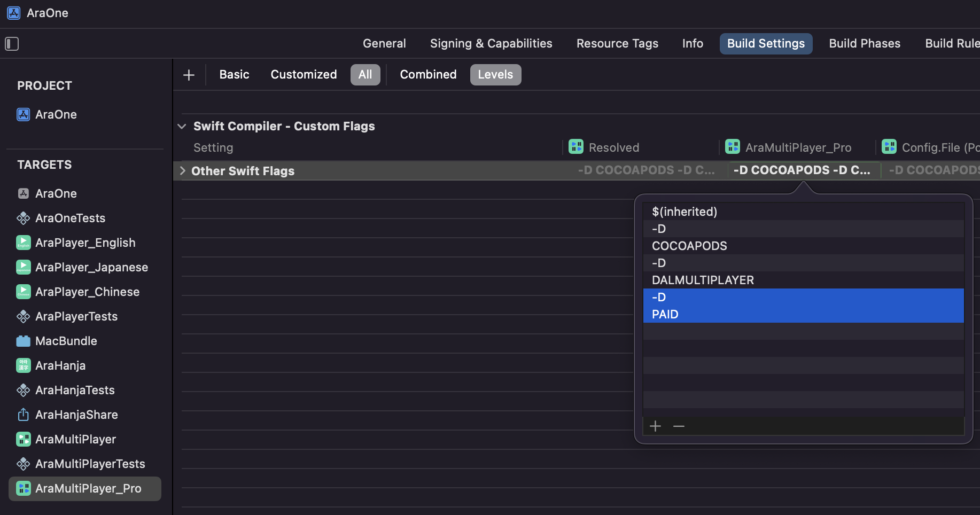Select AraMultiPlayerTests target row

click(85, 464)
